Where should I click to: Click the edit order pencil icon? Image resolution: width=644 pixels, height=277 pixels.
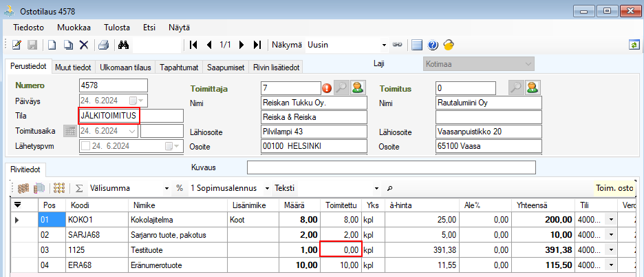17,45
